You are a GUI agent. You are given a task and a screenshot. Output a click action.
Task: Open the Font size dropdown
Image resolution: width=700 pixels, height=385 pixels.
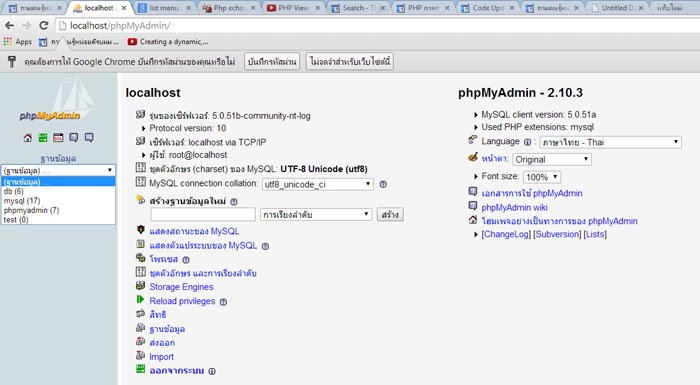click(542, 177)
